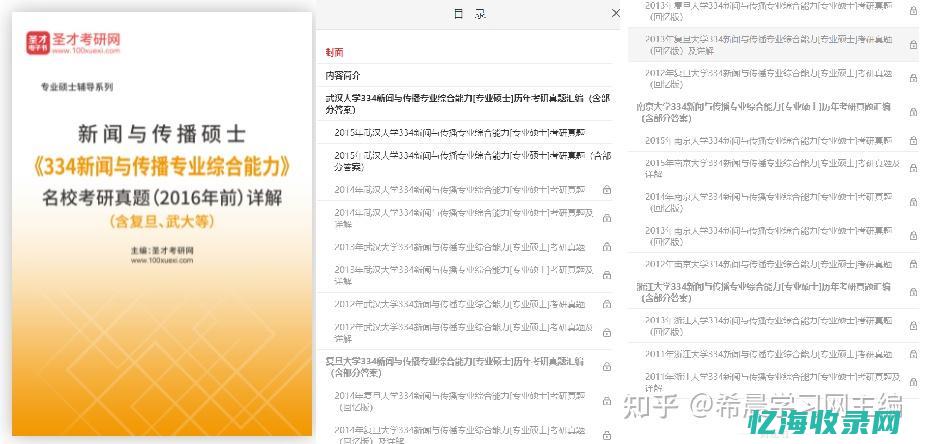Select 2014年南京大学考研真题（回忆版）title
This screenshot has height=444, width=927.
769,202
